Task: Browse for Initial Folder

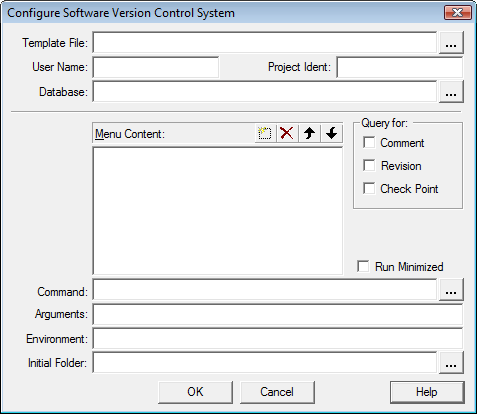Action: 451,363
